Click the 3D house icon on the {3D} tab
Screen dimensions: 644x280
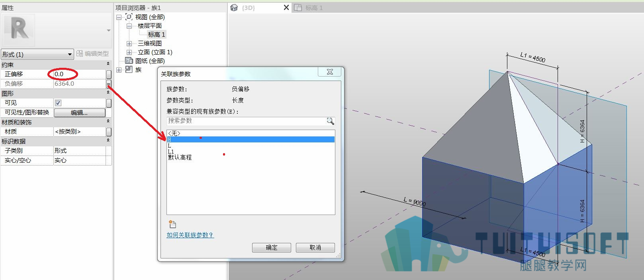pyautogui.click(x=234, y=8)
